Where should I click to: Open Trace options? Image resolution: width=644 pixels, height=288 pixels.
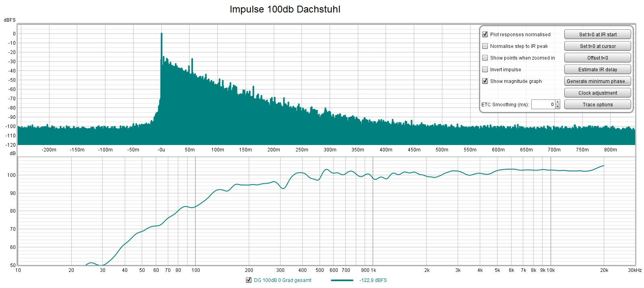click(598, 104)
